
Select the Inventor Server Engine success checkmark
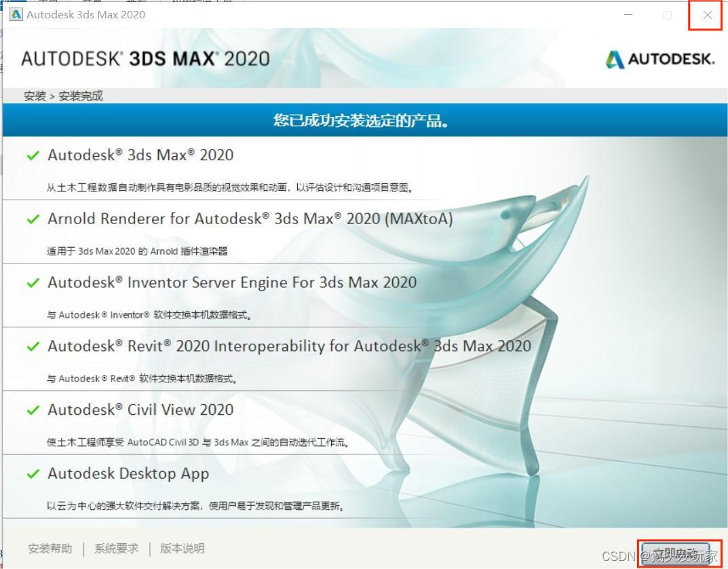[33, 282]
